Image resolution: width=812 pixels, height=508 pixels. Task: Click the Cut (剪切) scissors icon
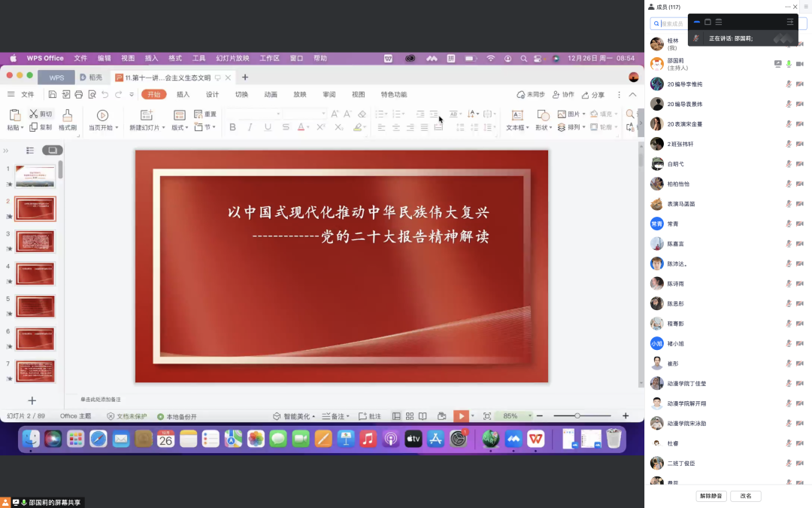34,114
